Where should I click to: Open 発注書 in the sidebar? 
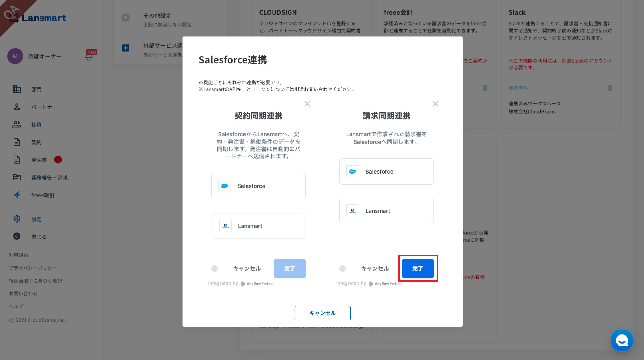click(x=39, y=160)
